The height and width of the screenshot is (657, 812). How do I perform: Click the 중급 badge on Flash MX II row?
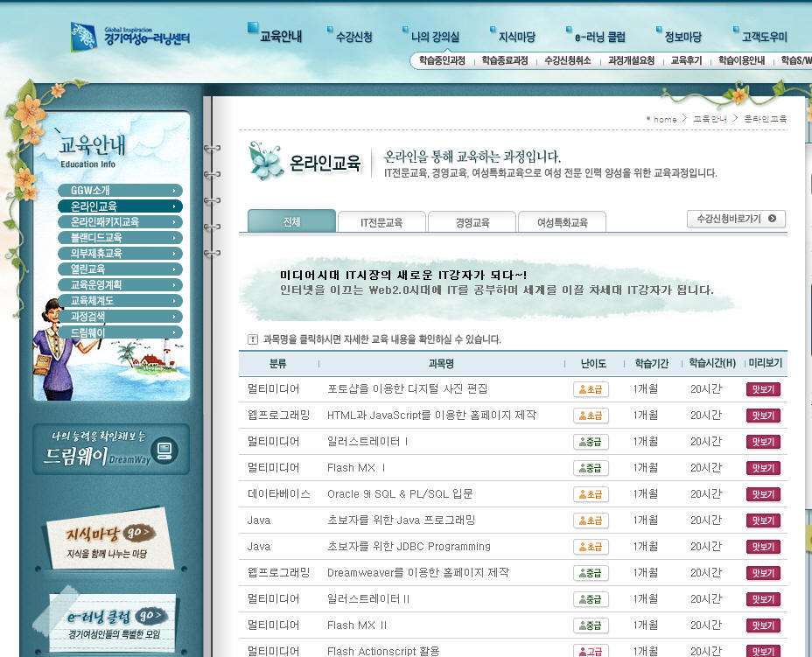point(591,626)
